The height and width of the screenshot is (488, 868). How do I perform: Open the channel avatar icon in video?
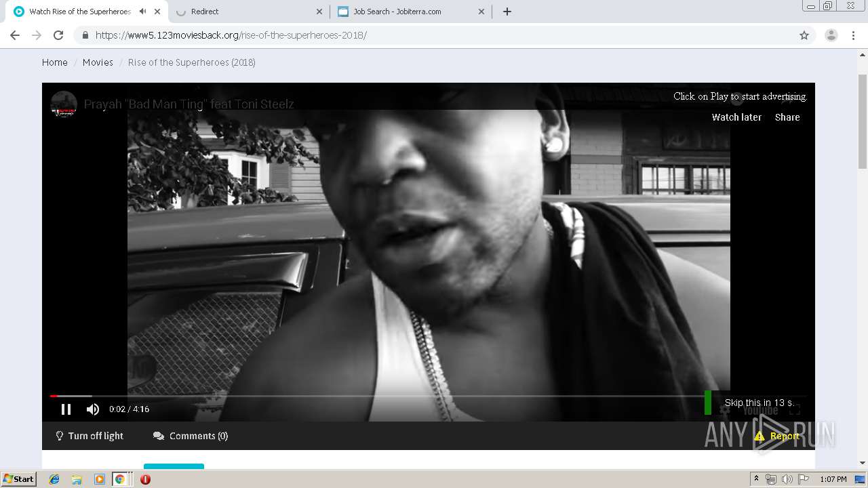pos(64,104)
